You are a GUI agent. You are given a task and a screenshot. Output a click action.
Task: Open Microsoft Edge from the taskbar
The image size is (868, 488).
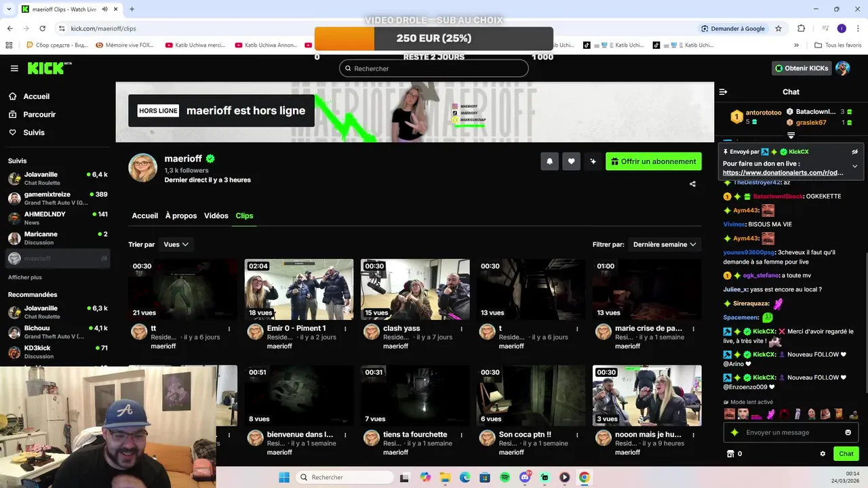tap(465, 477)
